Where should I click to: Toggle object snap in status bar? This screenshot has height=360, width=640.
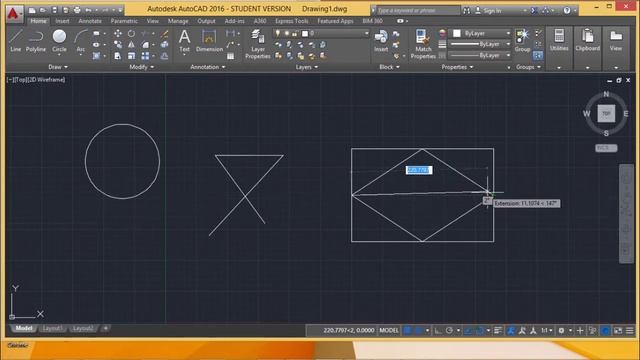pyautogui.click(x=480, y=330)
